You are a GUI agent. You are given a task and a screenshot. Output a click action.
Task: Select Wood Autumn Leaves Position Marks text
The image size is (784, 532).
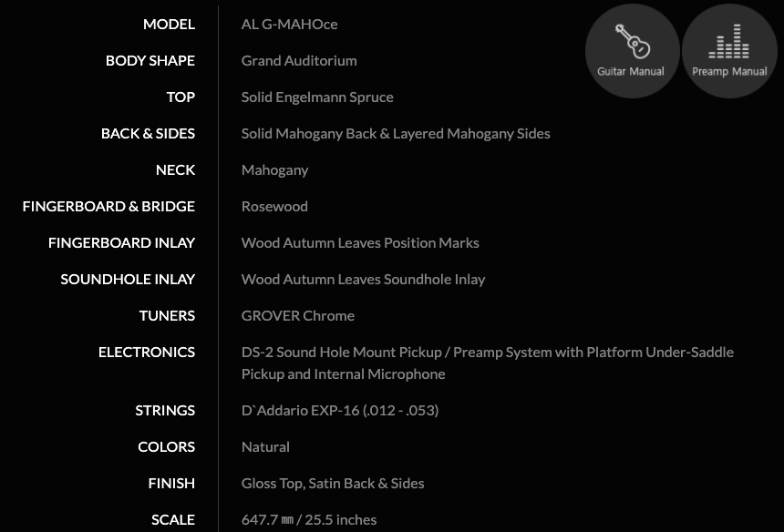[x=360, y=242]
